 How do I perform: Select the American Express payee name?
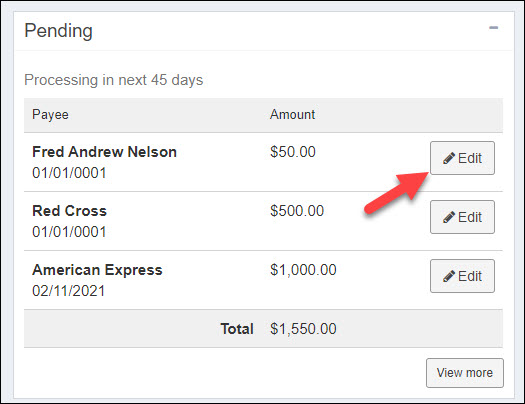pos(97,270)
